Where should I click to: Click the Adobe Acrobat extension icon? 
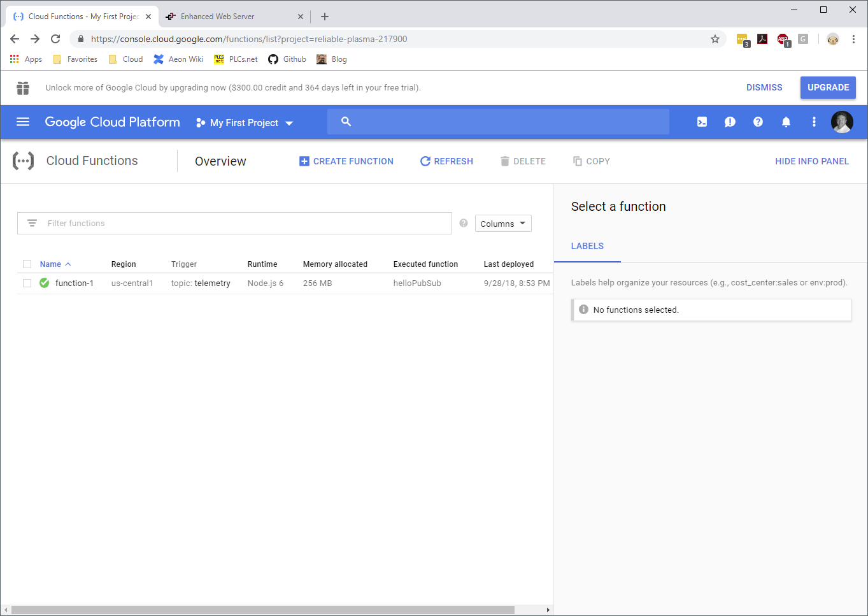pos(762,39)
